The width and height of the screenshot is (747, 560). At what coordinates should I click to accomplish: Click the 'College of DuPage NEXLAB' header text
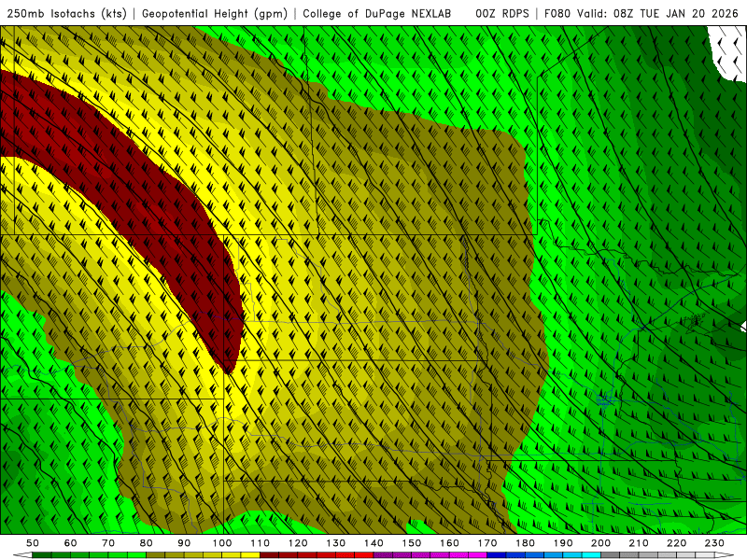click(x=377, y=14)
